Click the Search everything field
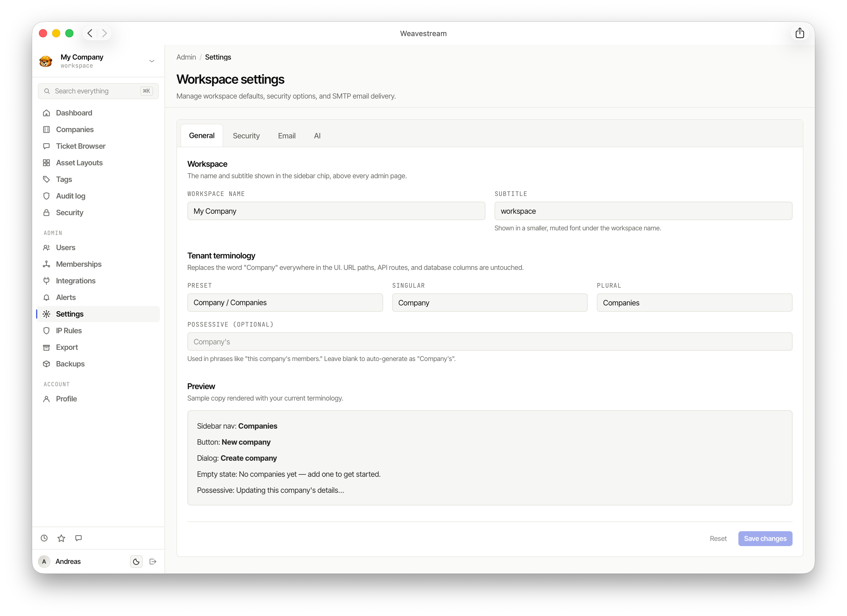This screenshot has width=847, height=616. tap(98, 91)
